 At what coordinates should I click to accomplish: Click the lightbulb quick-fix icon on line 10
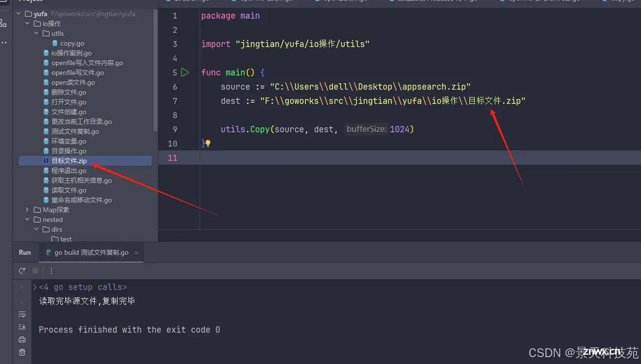(x=208, y=144)
